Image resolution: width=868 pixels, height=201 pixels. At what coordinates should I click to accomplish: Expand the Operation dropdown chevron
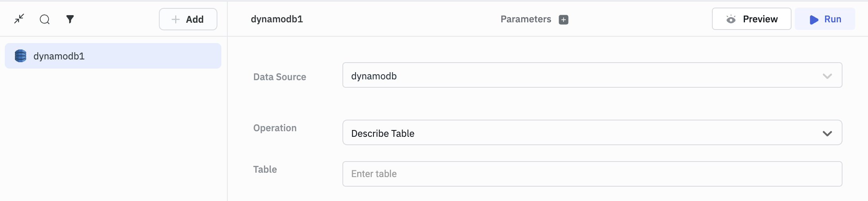tap(827, 133)
